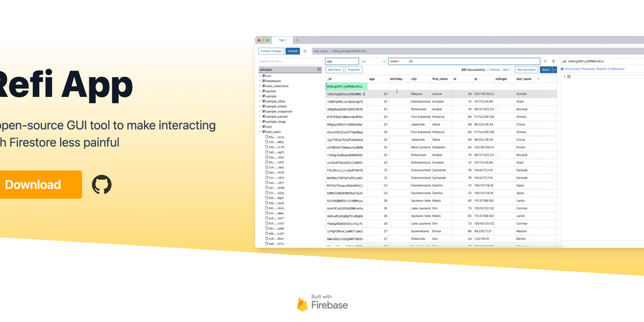This screenshot has width=644, height=322.
Task: Click Add Filters button
Action: (x=335, y=70)
